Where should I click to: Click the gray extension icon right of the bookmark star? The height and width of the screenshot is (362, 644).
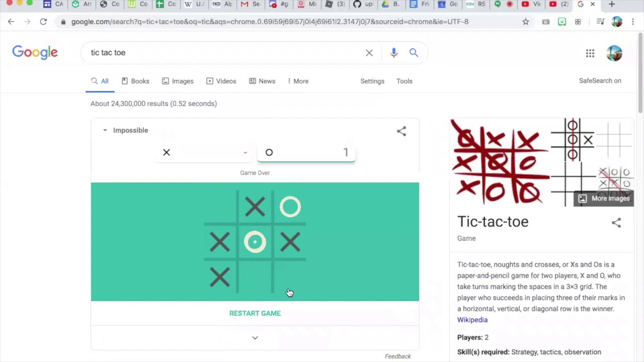click(x=546, y=22)
